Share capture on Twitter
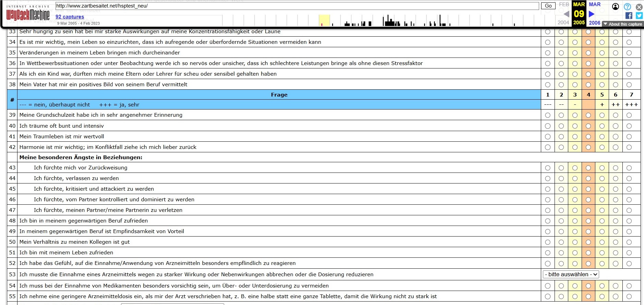 (x=639, y=15)
